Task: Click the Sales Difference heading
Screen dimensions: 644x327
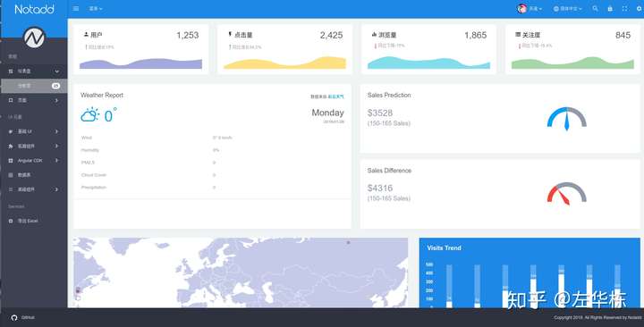Action: pos(389,171)
